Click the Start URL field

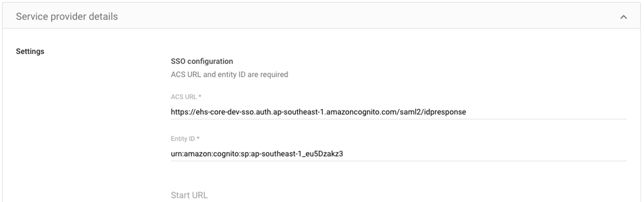(x=399, y=195)
